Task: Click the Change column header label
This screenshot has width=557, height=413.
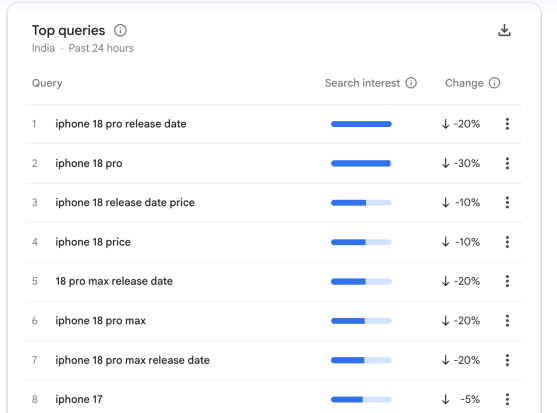Action: tap(464, 83)
